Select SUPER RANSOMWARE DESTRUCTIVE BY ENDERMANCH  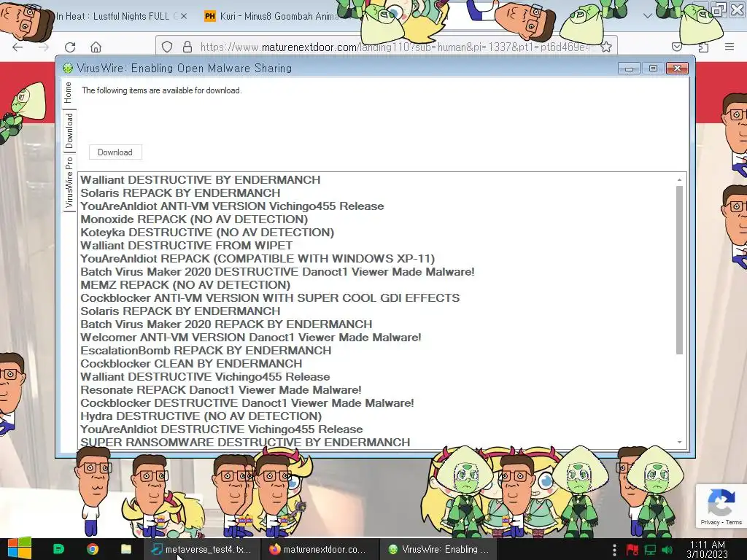(245, 443)
